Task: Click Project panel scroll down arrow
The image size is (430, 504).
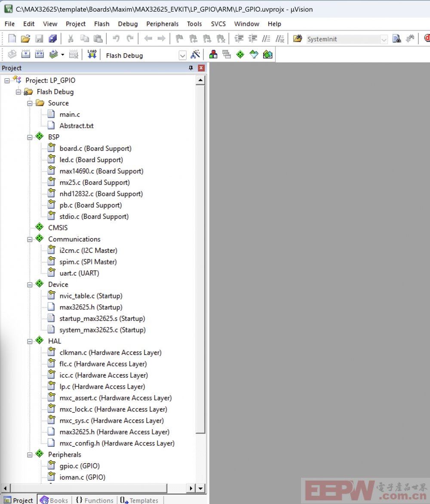Action: point(200,489)
